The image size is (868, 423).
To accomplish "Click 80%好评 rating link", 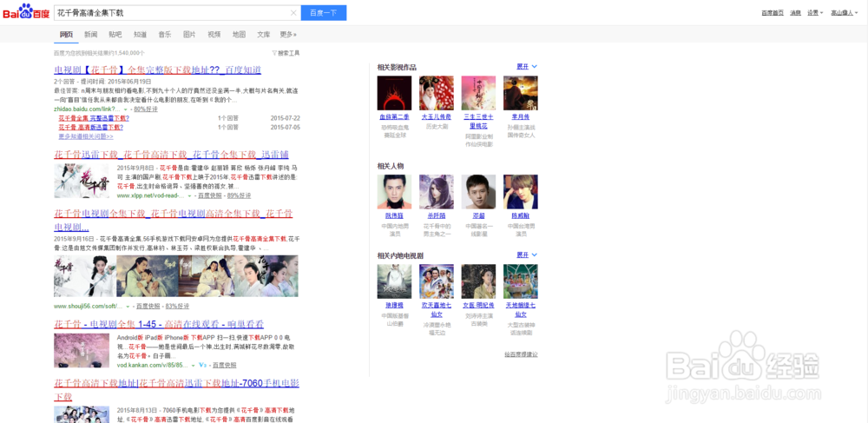I will click(146, 109).
